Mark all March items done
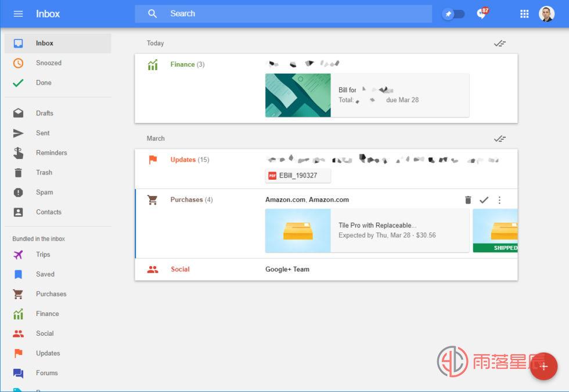569x392 pixels. pyautogui.click(x=500, y=139)
